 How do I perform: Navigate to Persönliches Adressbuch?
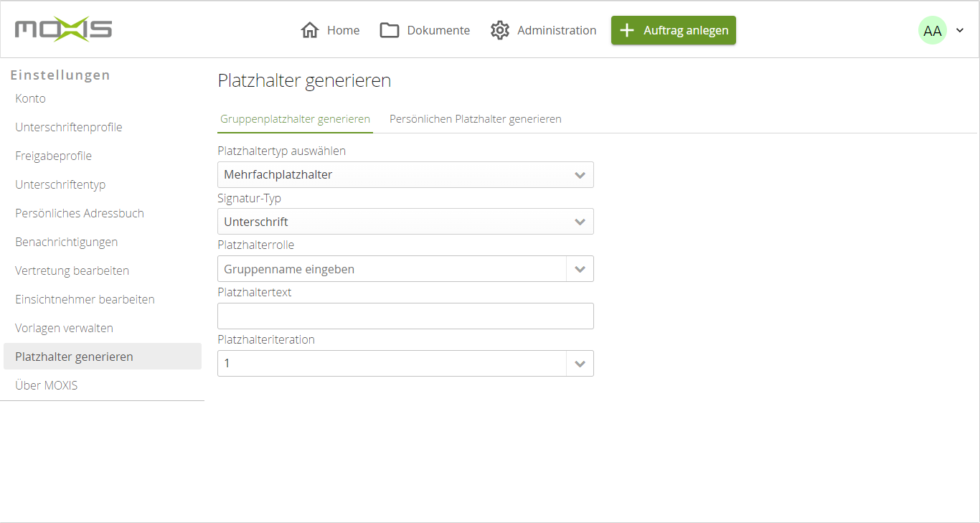(80, 213)
